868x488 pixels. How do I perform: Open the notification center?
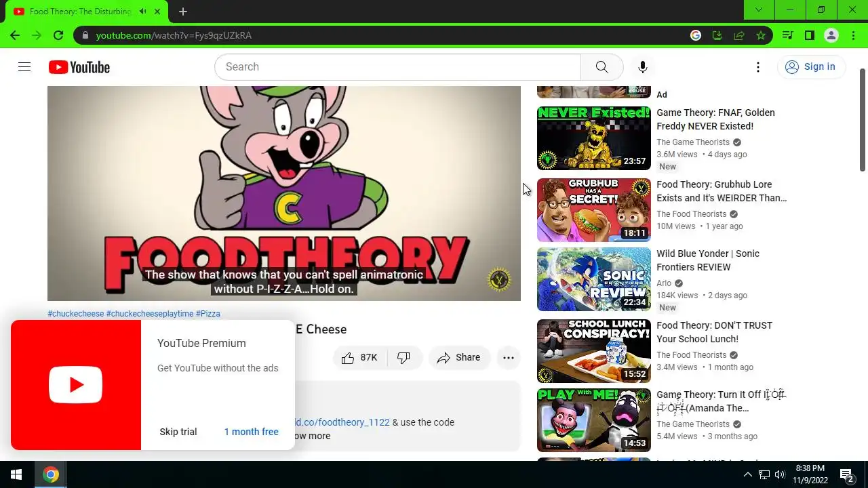click(x=847, y=474)
